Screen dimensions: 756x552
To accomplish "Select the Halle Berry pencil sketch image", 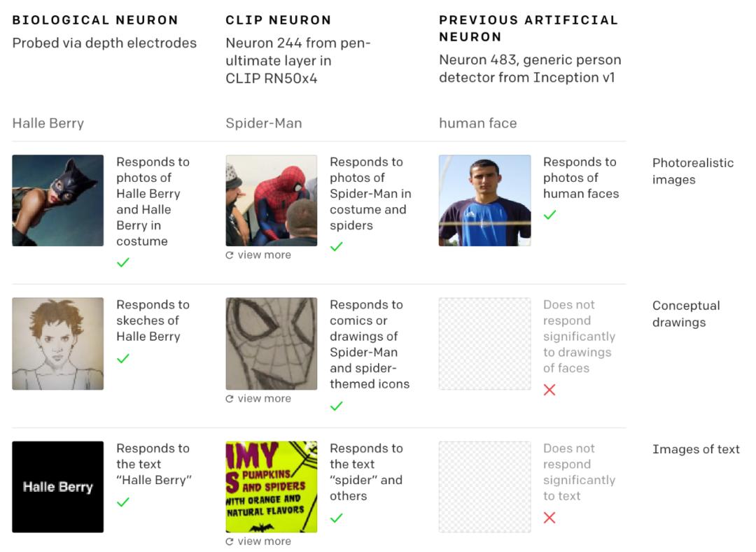I will [58, 344].
